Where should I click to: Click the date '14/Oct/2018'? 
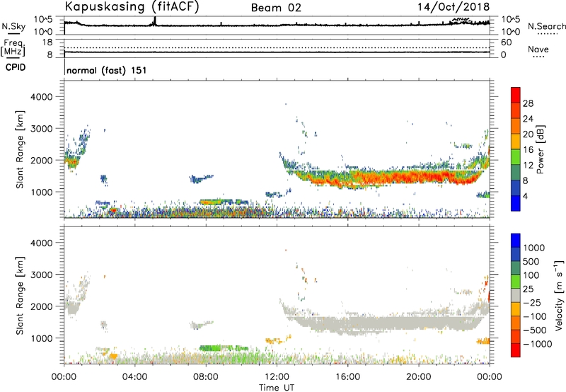(454, 7)
